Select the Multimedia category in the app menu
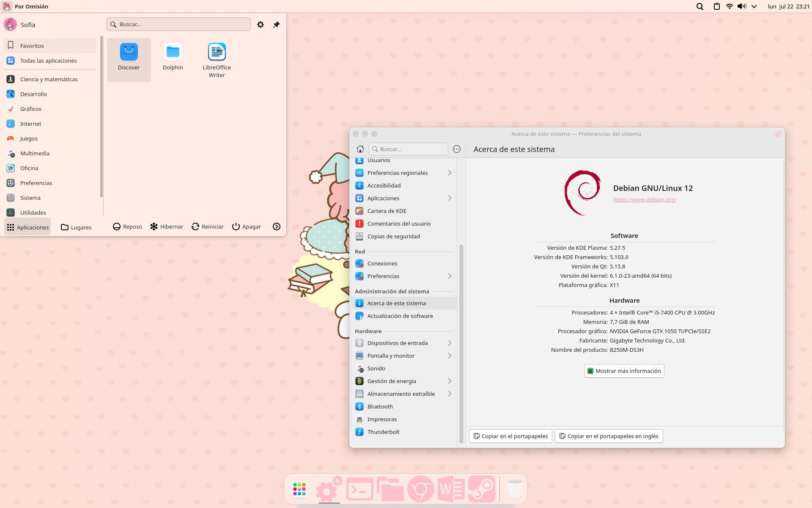This screenshot has height=508, width=812. pyautogui.click(x=34, y=153)
